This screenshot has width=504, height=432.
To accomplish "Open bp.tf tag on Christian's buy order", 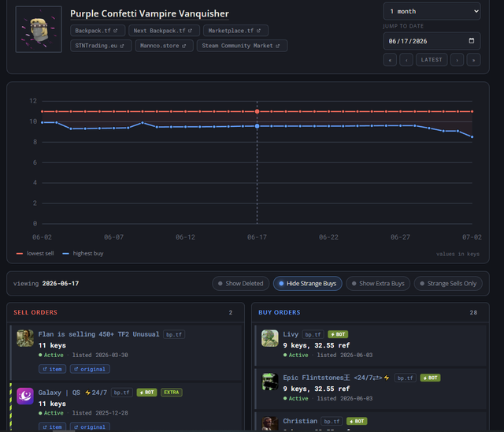I will [x=332, y=422].
